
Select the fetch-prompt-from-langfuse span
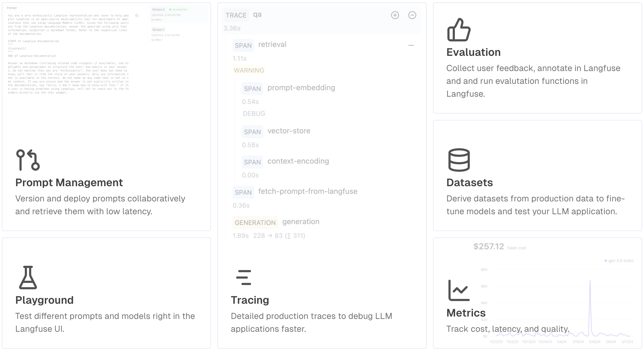(308, 192)
